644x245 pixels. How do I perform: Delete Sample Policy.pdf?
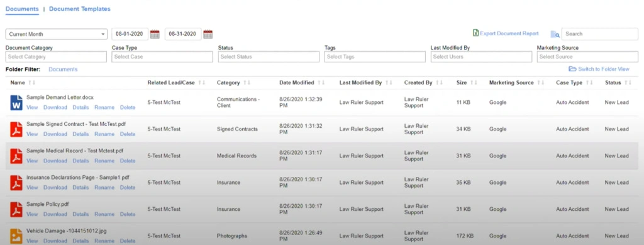(127, 214)
